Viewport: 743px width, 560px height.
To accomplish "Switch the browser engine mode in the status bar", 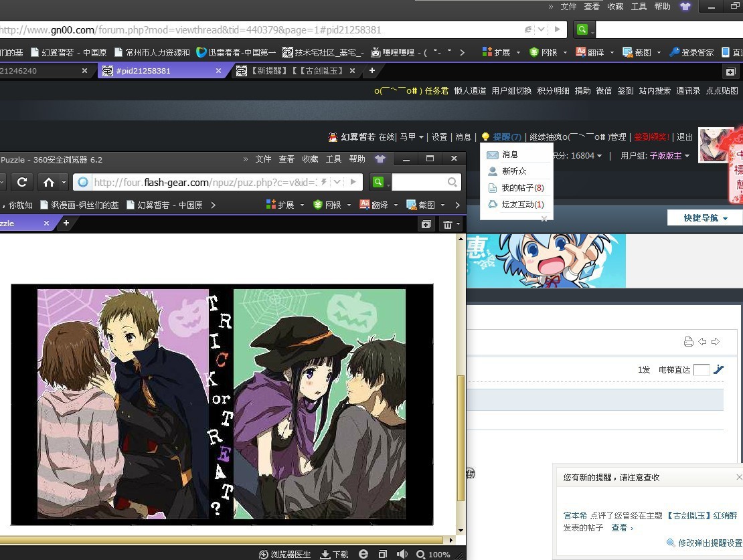I will [x=363, y=554].
